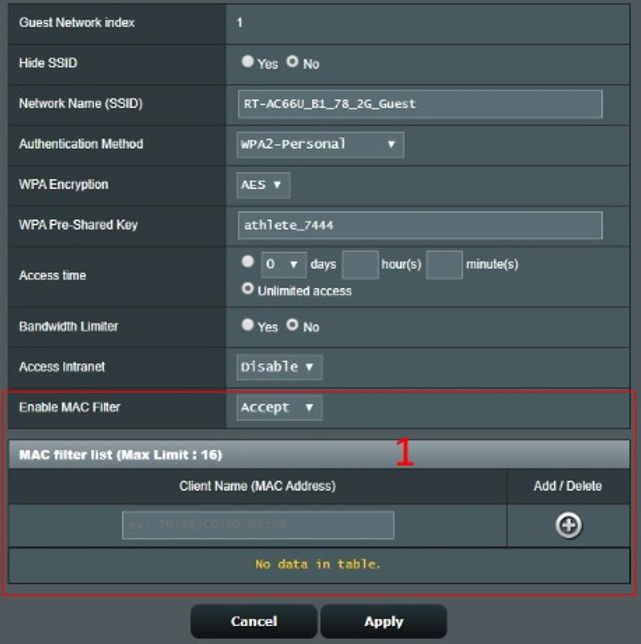Open the Enable MAC Filter dropdown
Image resolution: width=641 pixels, height=644 pixels.
(279, 407)
